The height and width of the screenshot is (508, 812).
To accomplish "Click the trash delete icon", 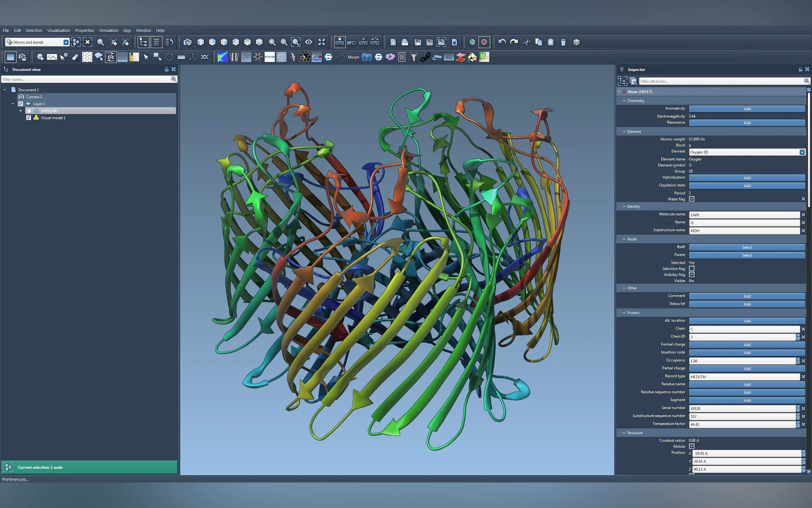I will (563, 42).
